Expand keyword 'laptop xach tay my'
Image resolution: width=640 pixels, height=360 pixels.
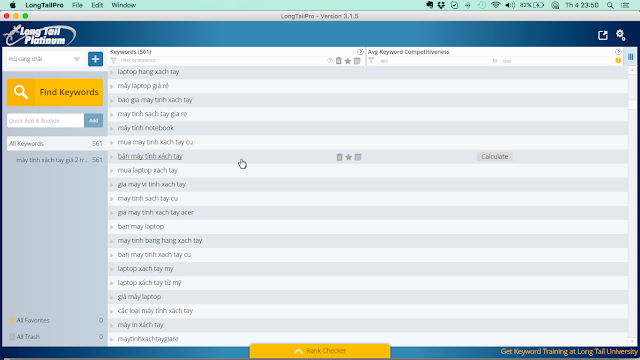click(x=112, y=269)
